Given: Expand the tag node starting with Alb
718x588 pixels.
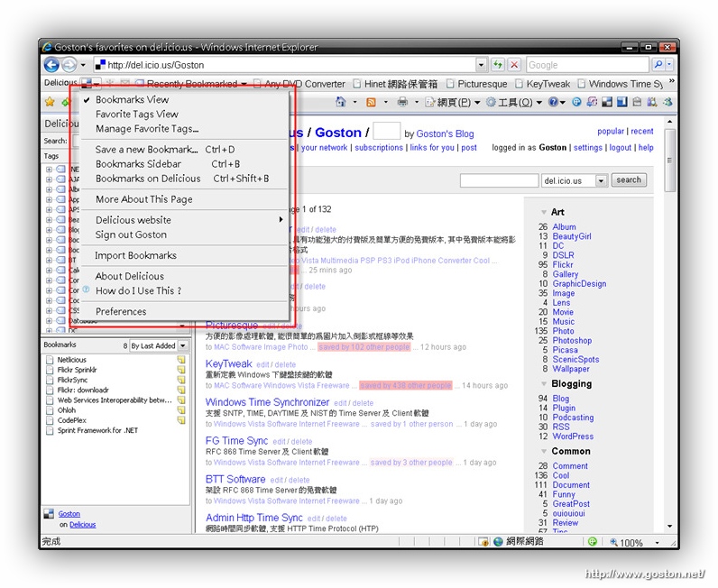Looking at the screenshot, I should coord(49,189).
